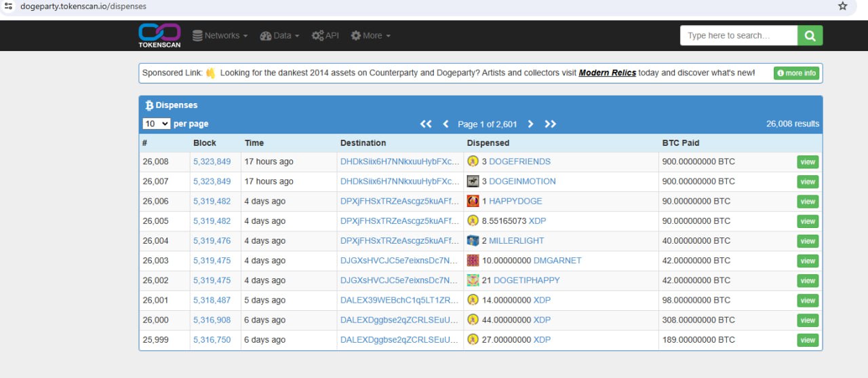The height and width of the screenshot is (378, 868).
Task: Open DPXjFHSx destination address in row 26,004
Action: (399, 240)
